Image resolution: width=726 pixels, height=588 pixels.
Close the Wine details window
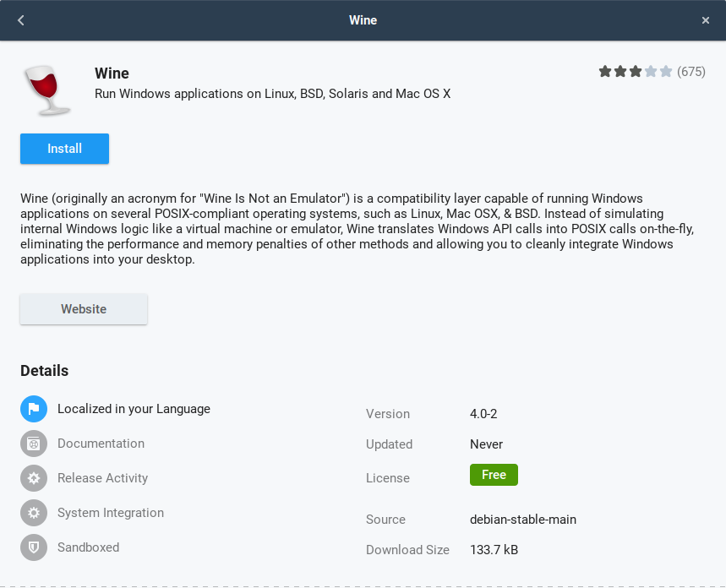tap(706, 20)
